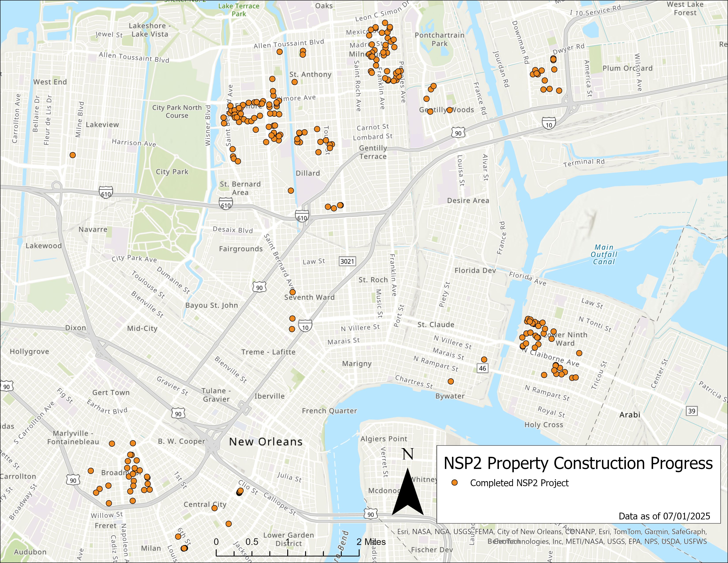This screenshot has height=563, width=728.
Task: Click the French Quarter neighborhood label
Action: pos(329,411)
